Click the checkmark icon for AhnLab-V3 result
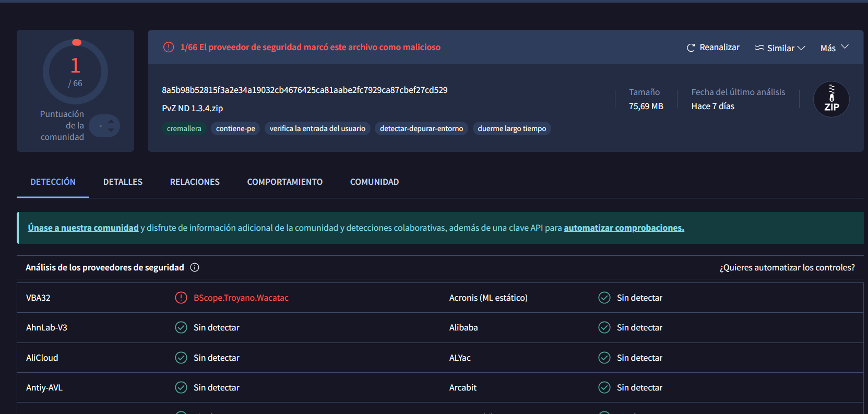Viewport: 868px width, 414px height. coord(181,327)
